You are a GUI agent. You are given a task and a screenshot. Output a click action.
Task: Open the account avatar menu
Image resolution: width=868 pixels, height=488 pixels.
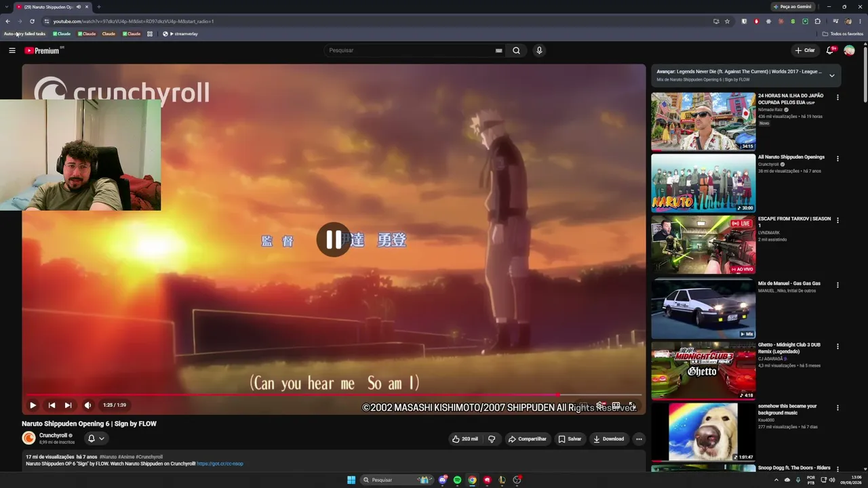coord(849,50)
